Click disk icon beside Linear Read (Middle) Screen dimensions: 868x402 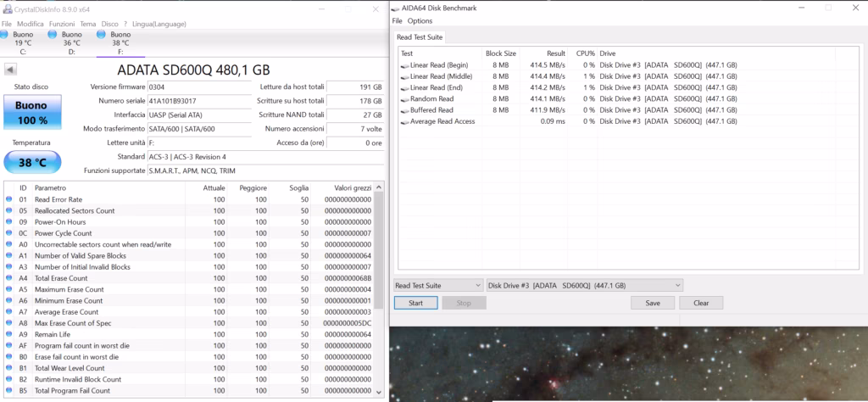[x=405, y=76]
